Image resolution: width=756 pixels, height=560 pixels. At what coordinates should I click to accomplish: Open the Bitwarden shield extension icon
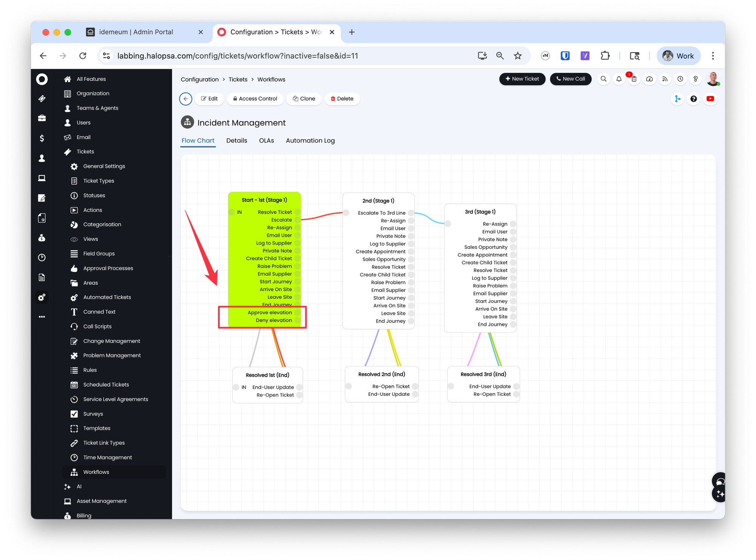[x=565, y=56]
